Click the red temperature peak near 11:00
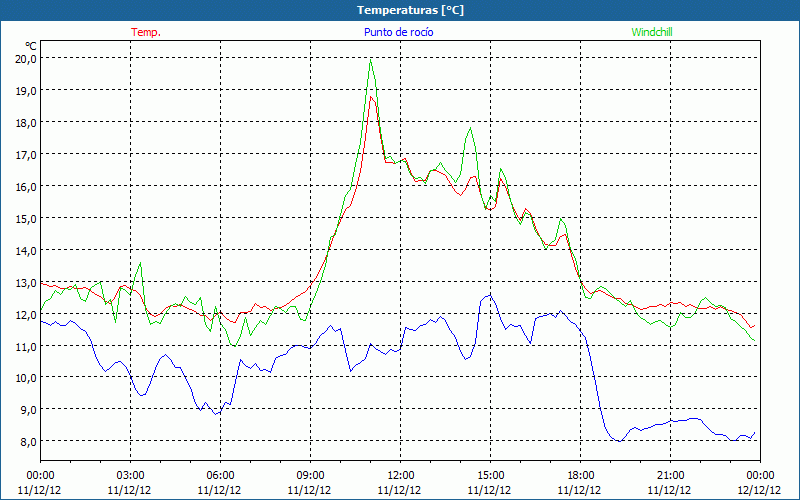This screenshot has height=500, width=800. 371,97
